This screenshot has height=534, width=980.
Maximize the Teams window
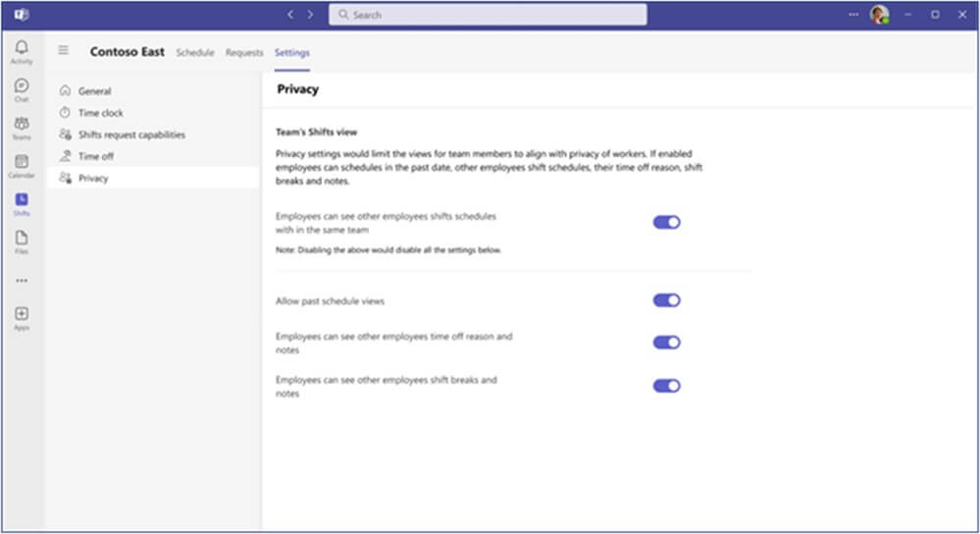[935, 15]
